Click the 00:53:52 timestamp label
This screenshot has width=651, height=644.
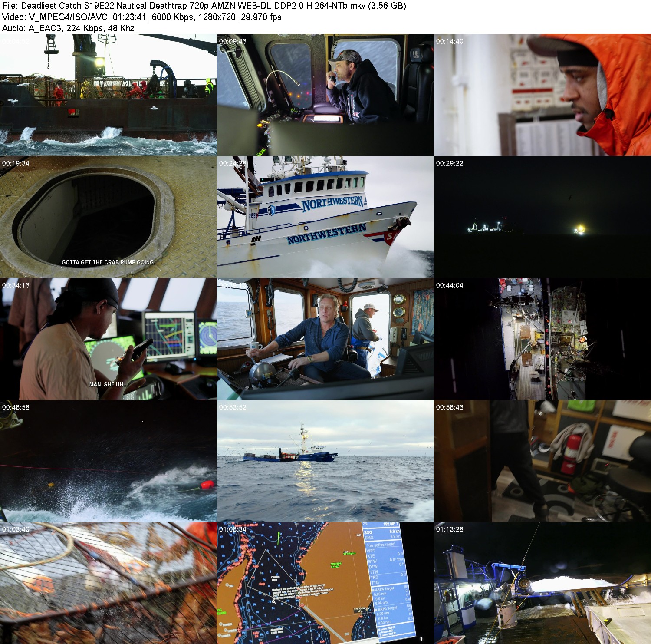click(233, 407)
